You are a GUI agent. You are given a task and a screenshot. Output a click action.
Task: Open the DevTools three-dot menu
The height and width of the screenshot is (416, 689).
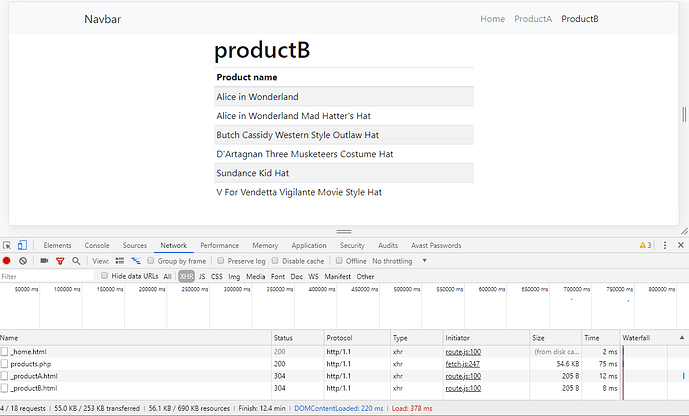664,245
